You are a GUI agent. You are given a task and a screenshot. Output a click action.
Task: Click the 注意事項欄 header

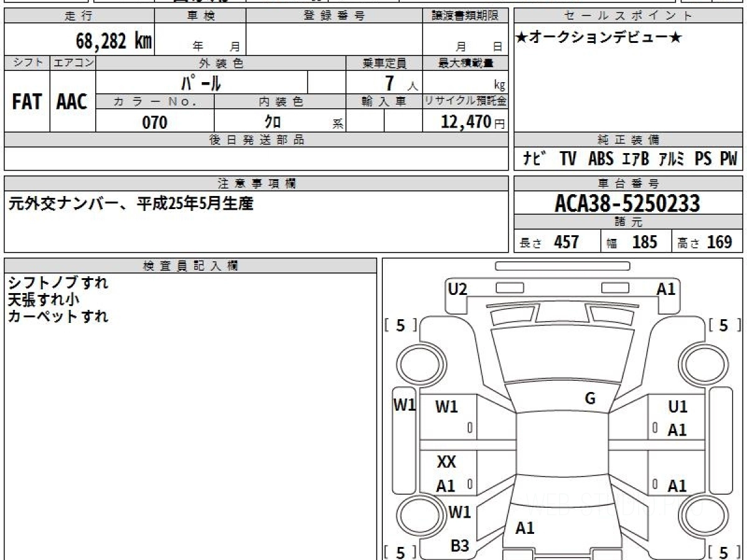256,183
